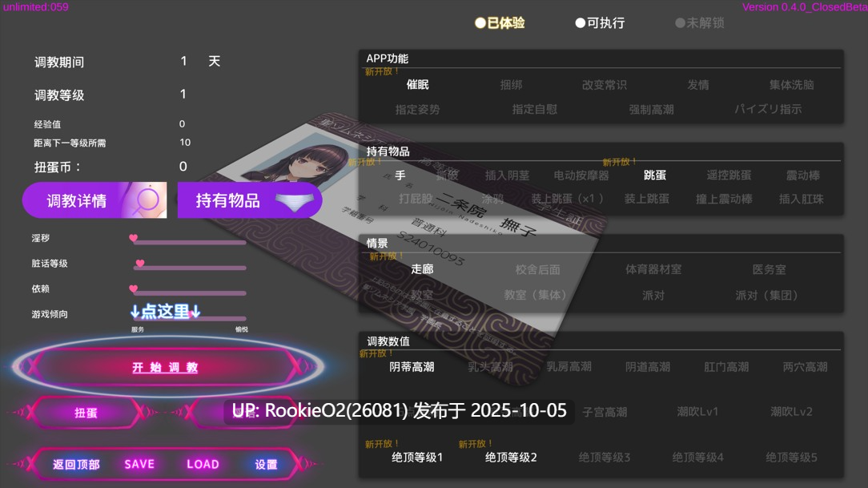
Task: Open the purple 持有物品 items button
Action: [x=250, y=200]
